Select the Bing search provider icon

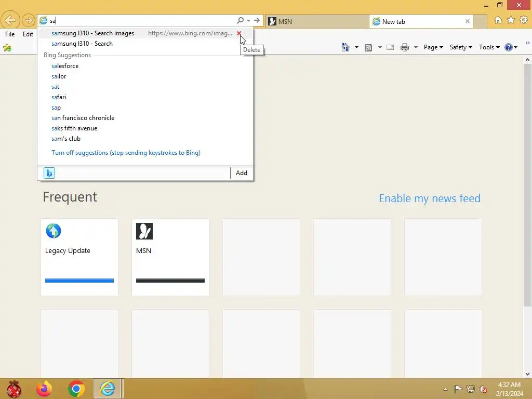[49, 173]
